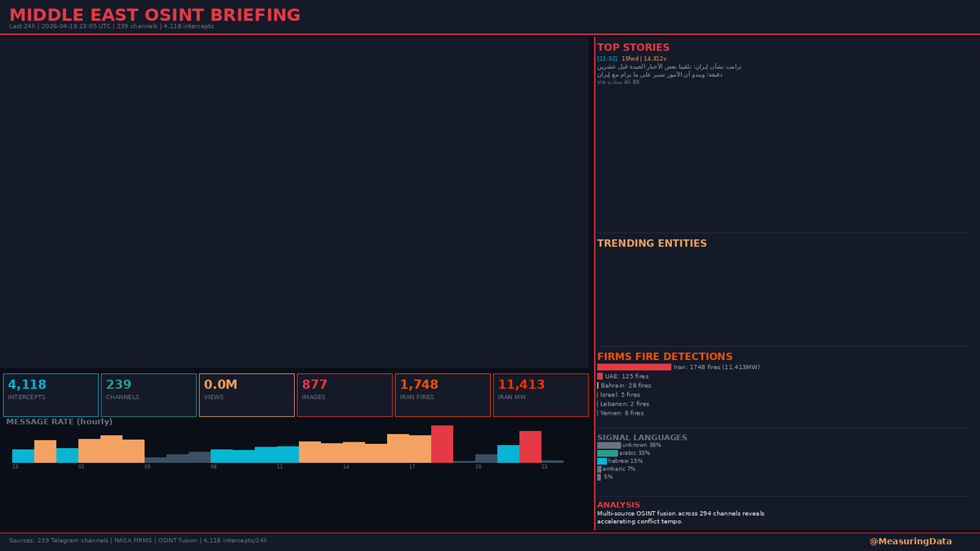980x551 pixels.
Task: Click the @MeasuringData handle
Action: coord(912,540)
